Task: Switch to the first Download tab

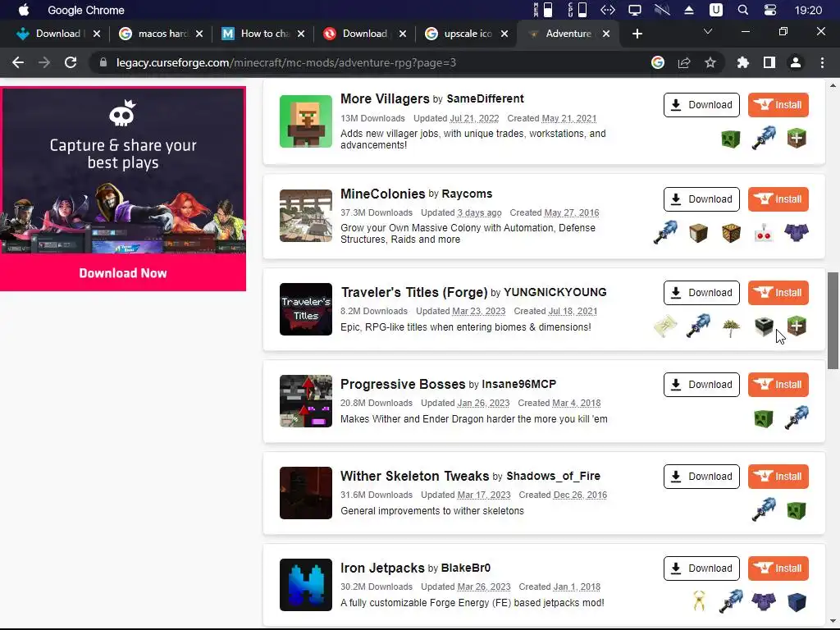Action: (57, 34)
